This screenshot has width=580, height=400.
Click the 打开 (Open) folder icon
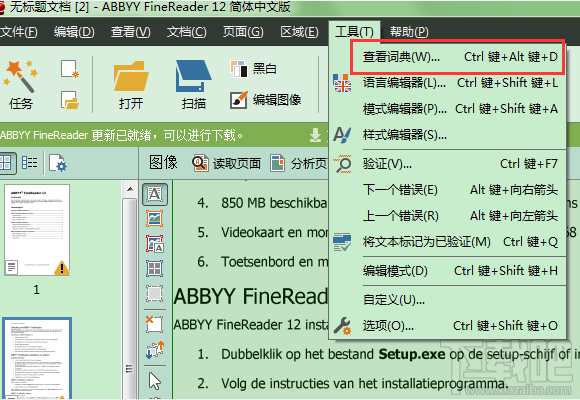(x=131, y=85)
